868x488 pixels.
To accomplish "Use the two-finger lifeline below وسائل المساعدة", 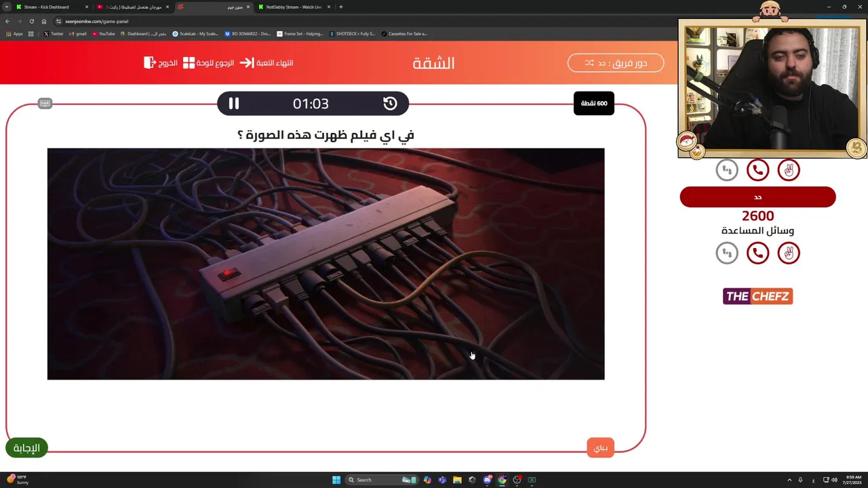I will [x=789, y=253].
